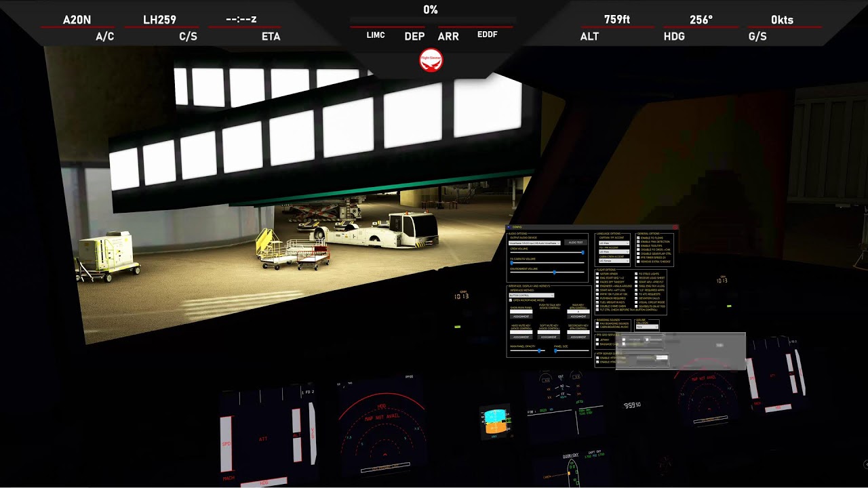This screenshot has height=488, width=868.
Task: Click the Config window title icon
Action: (509, 227)
